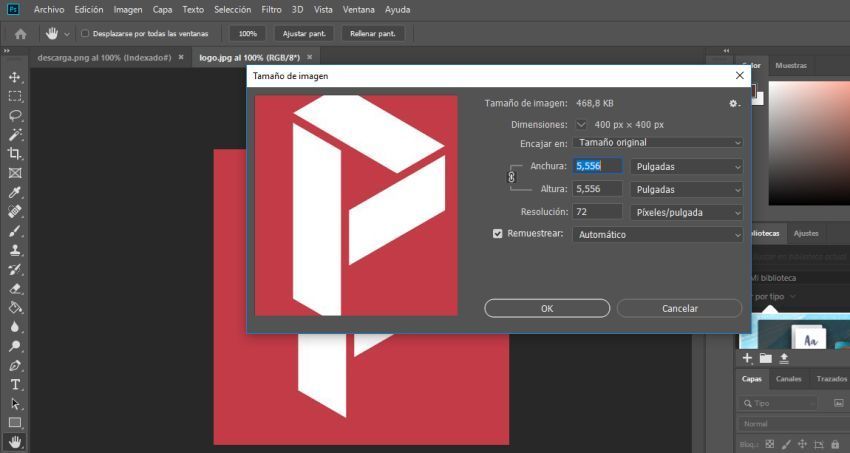Expand the Dimensiones units chevron
The width and height of the screenshot is (850, 453).
click(581, 125)
